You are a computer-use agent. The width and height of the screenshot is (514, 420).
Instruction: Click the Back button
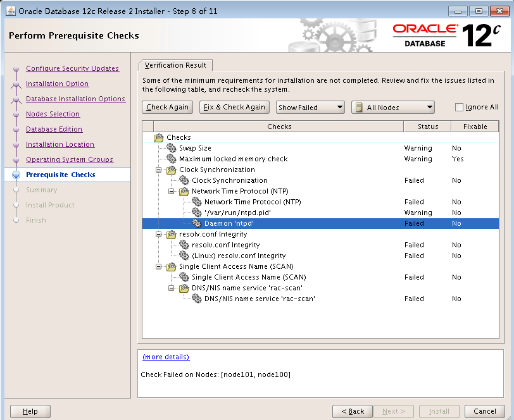[353, 411]
